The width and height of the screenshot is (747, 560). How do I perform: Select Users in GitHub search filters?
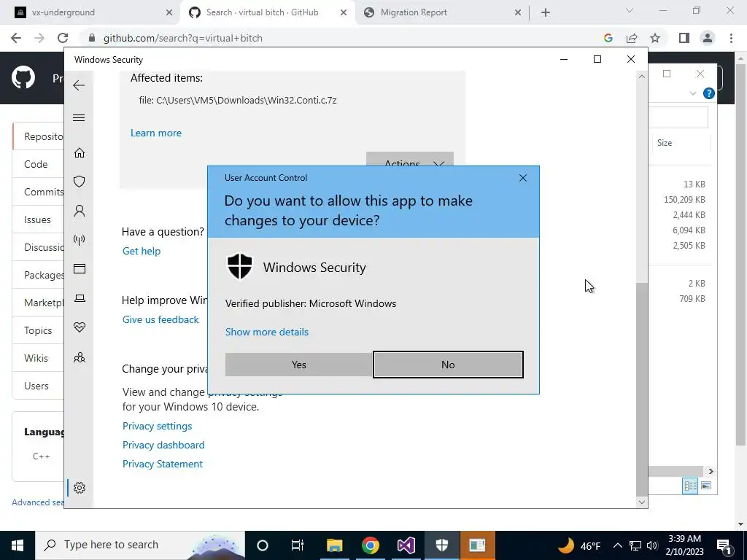coord(36,386)
